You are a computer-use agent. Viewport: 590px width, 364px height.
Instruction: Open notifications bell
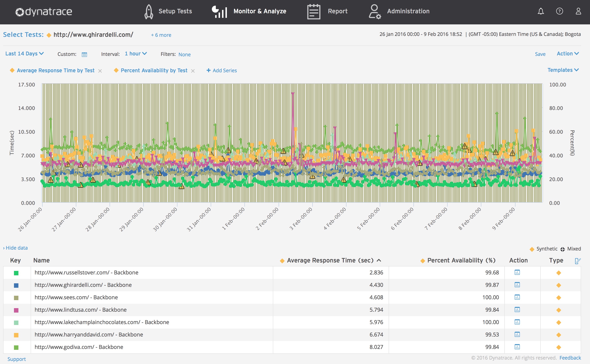click(541, 11)
